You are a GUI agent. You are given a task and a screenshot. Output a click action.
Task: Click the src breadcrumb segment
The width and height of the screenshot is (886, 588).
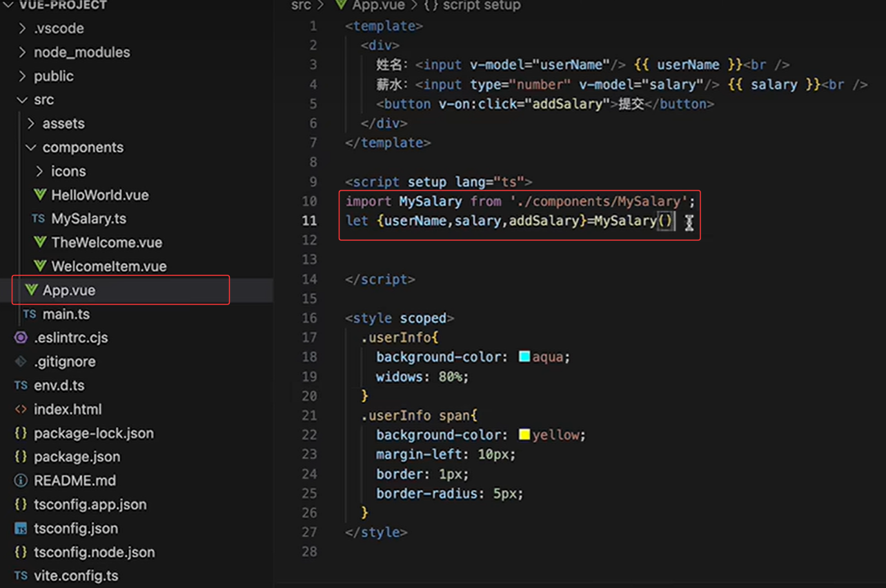[x=301, y=5]
